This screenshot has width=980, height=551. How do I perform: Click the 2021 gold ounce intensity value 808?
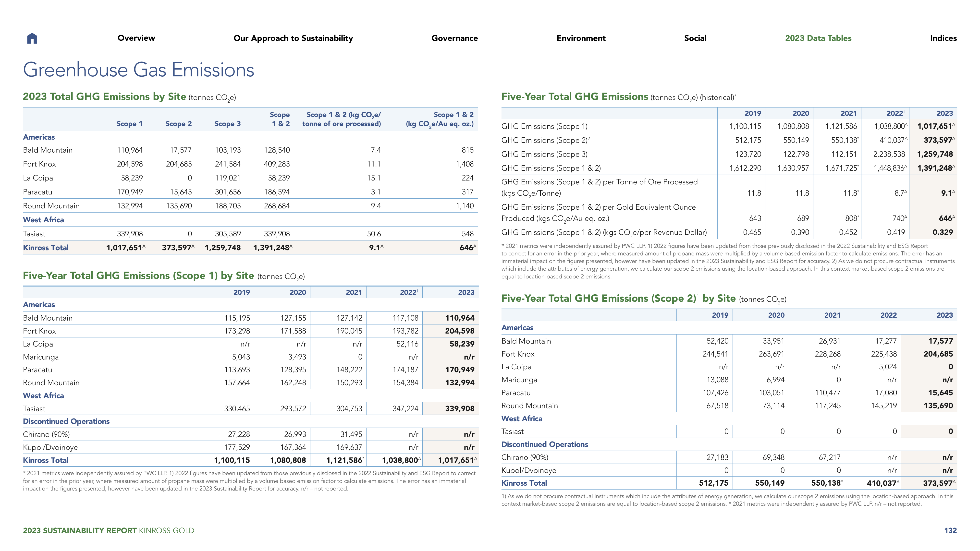click(851, 218)
